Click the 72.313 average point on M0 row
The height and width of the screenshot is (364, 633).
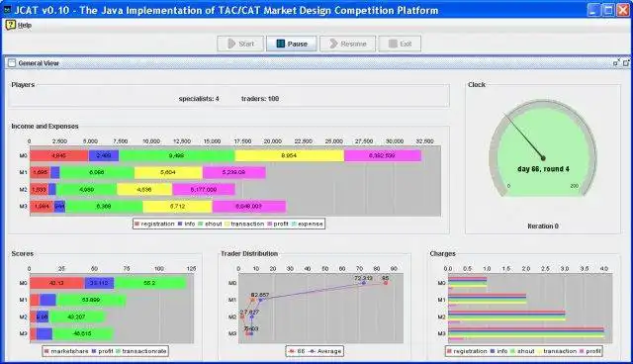coord(363,283)
